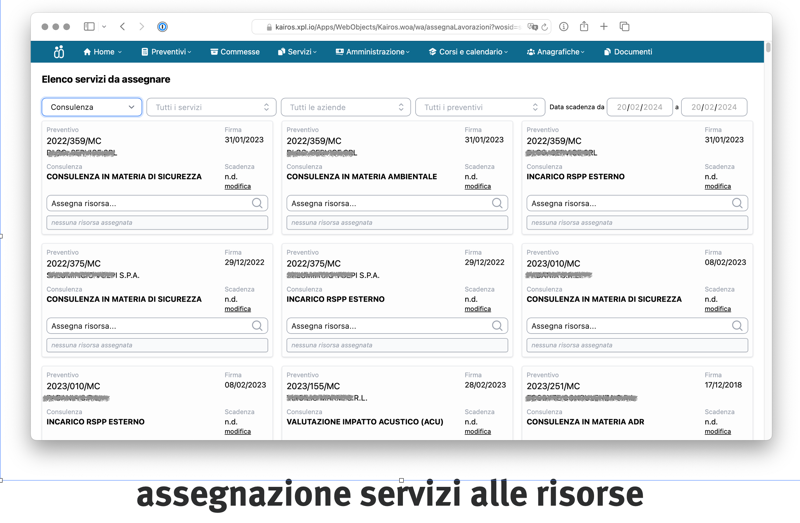The image size is (800, 523).
Task: Click modifica in CONSULENZA IN MATERIA ADR card
Action: click(718, 431)
